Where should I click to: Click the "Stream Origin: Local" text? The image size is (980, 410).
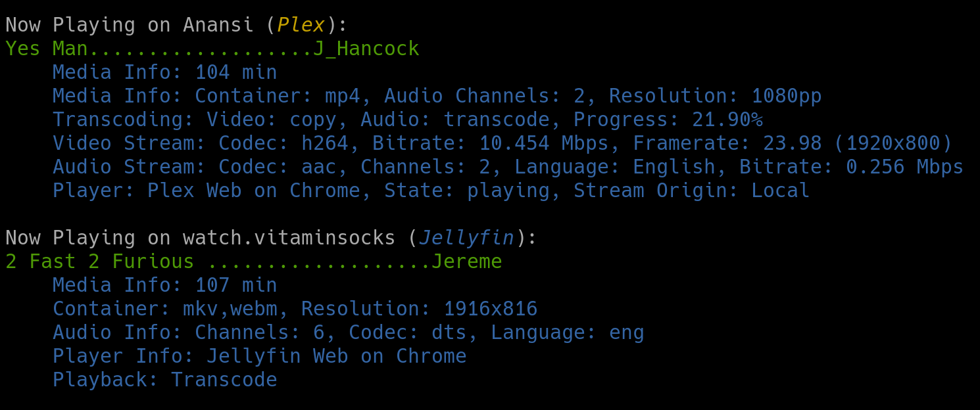pyautogui.click(x=691, y=191)
